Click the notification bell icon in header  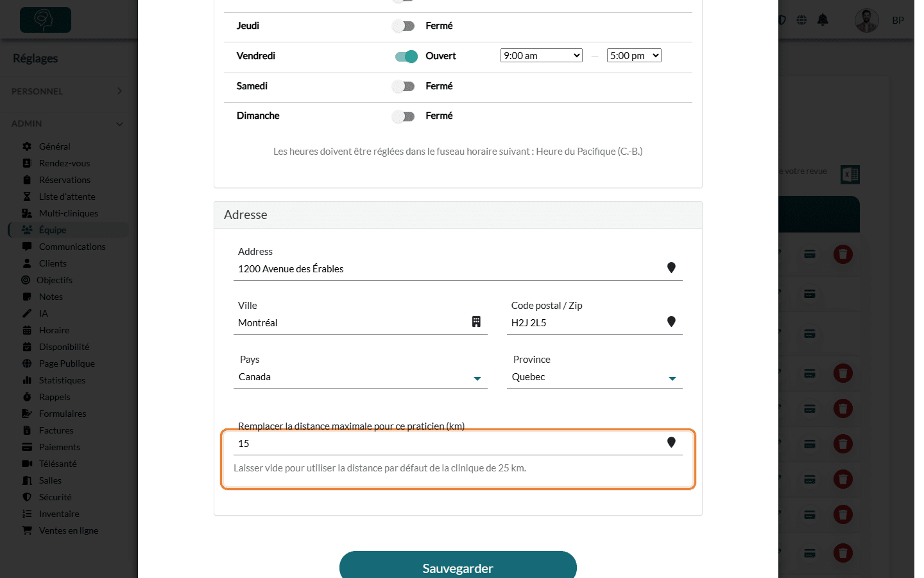(x=823, y=20)
